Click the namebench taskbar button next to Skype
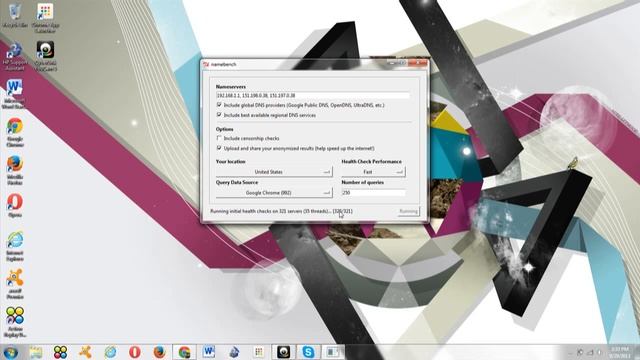640x360 pixels. point(333,352)
